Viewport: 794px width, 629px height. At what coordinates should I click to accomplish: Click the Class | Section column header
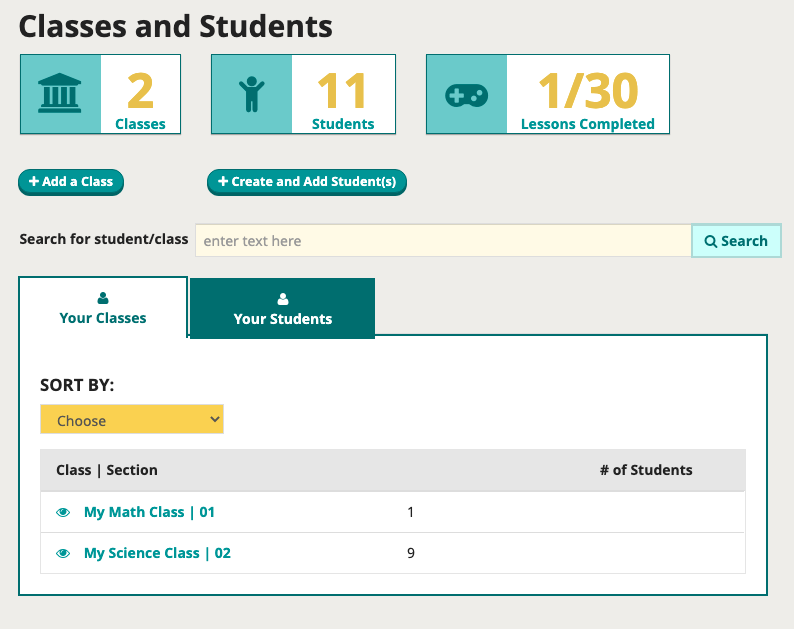[x=107, y=470]
